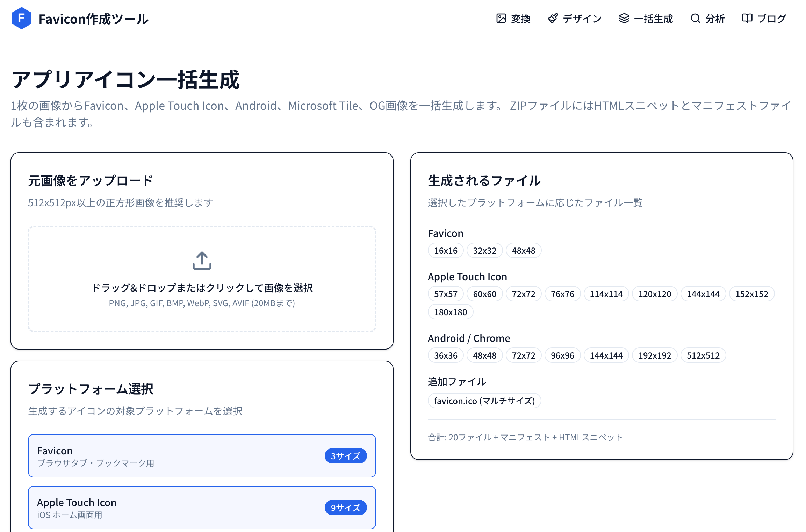This screenshot has width=806, height=532.
Task: Click the 180x180 Apple Touch Icon chip
Action: coord(450,311)
